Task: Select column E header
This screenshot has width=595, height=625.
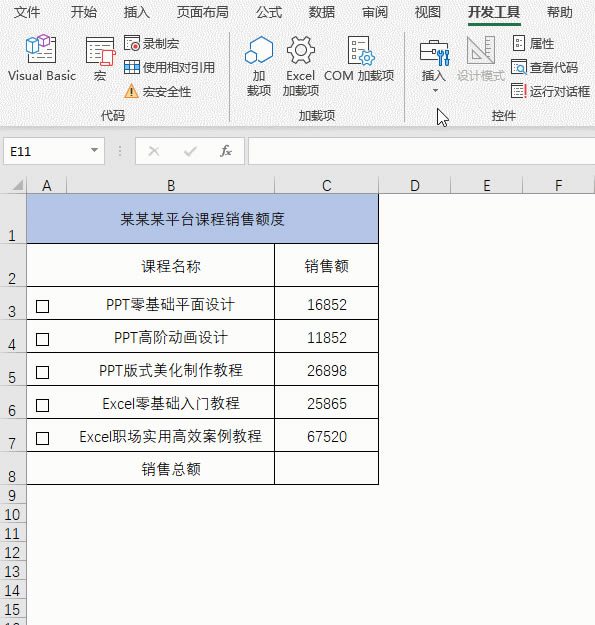Action: tap(487, 185)
